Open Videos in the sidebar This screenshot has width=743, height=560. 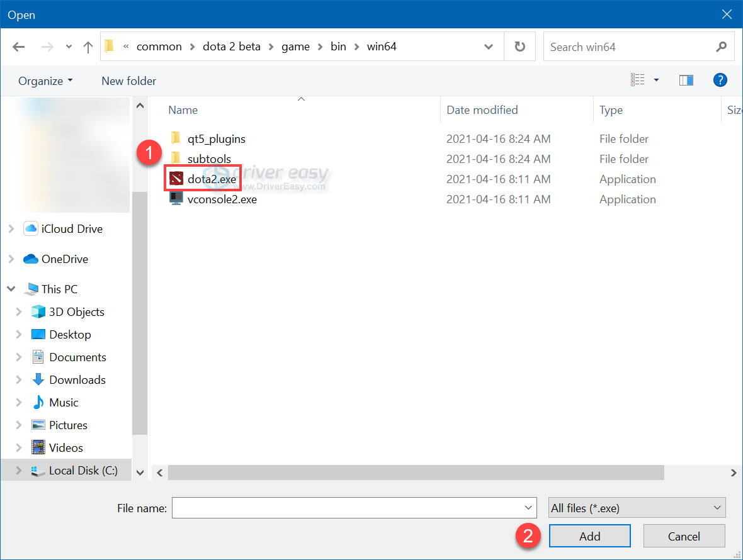(66, 448)
